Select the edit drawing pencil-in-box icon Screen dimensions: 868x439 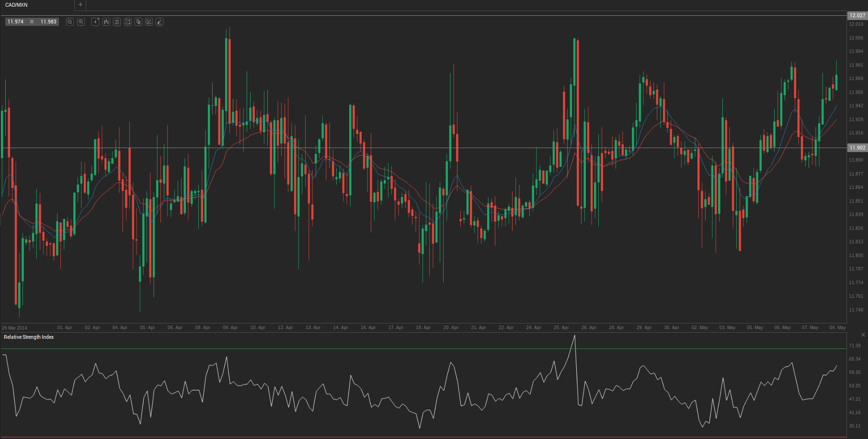149,22
